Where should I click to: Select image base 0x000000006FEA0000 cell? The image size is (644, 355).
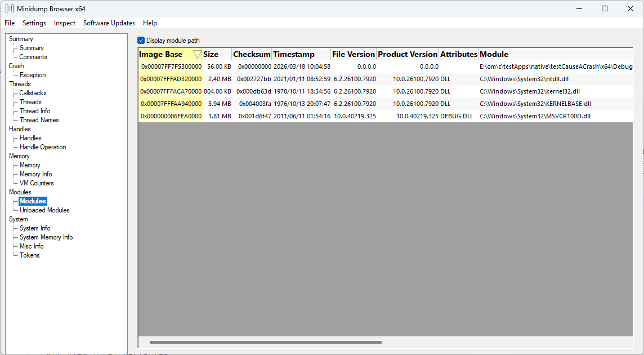[x=171, y=116]
